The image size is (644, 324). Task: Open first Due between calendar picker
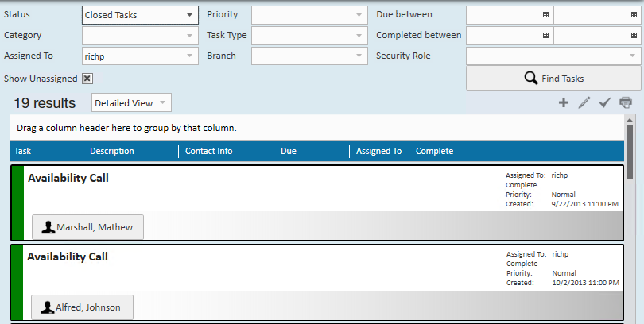click(x=545, y=15)
